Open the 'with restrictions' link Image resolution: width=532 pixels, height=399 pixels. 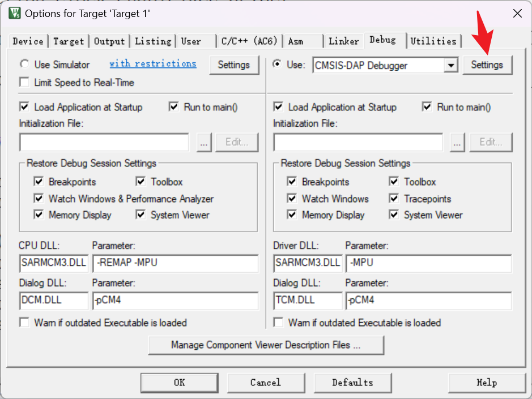pyautogui.click(x=152, y=64)
